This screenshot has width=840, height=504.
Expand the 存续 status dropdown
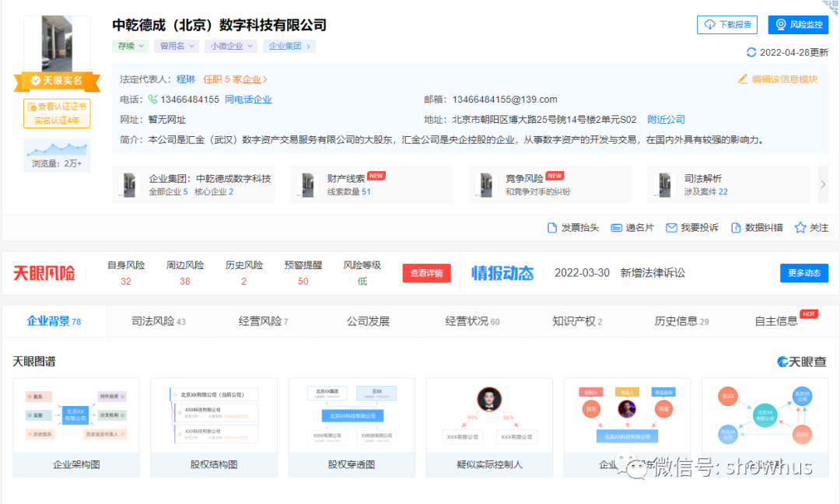(130, 46)
